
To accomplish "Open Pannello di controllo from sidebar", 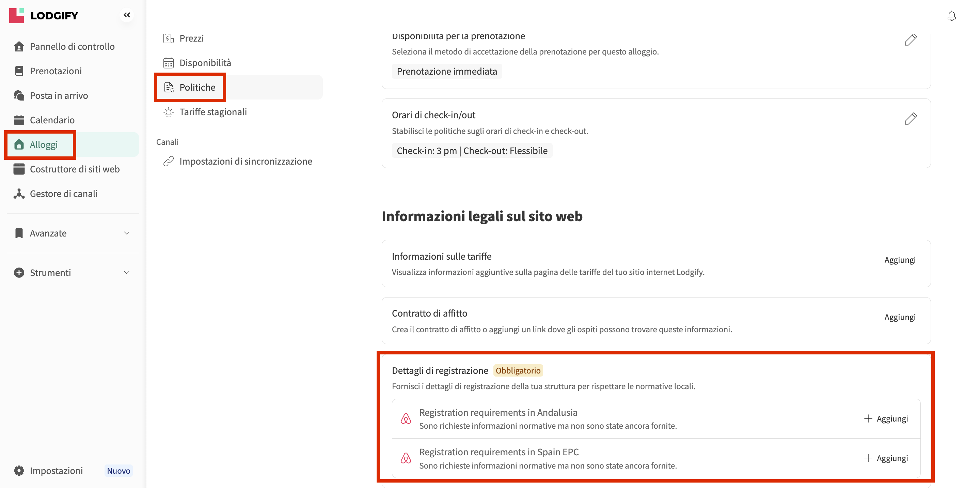I will (x=72, y=46).
